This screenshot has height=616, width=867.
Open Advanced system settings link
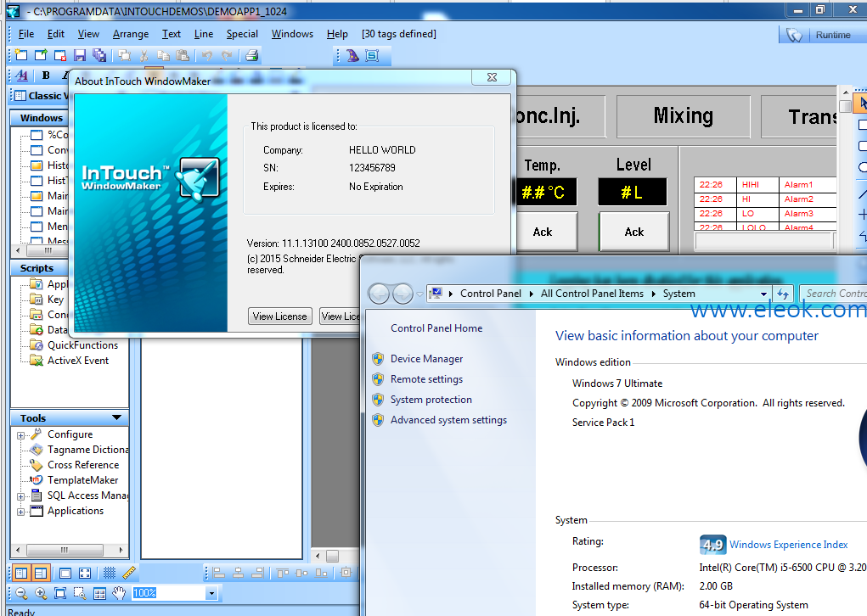click(448, 420)
